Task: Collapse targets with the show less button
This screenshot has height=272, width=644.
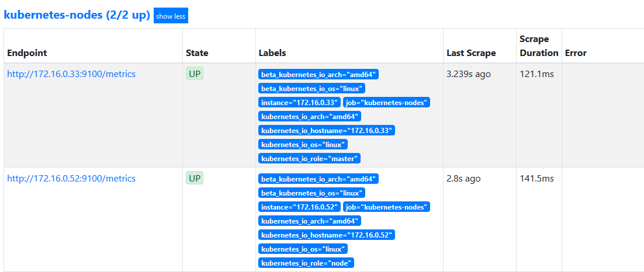Action: click(171, 16)
